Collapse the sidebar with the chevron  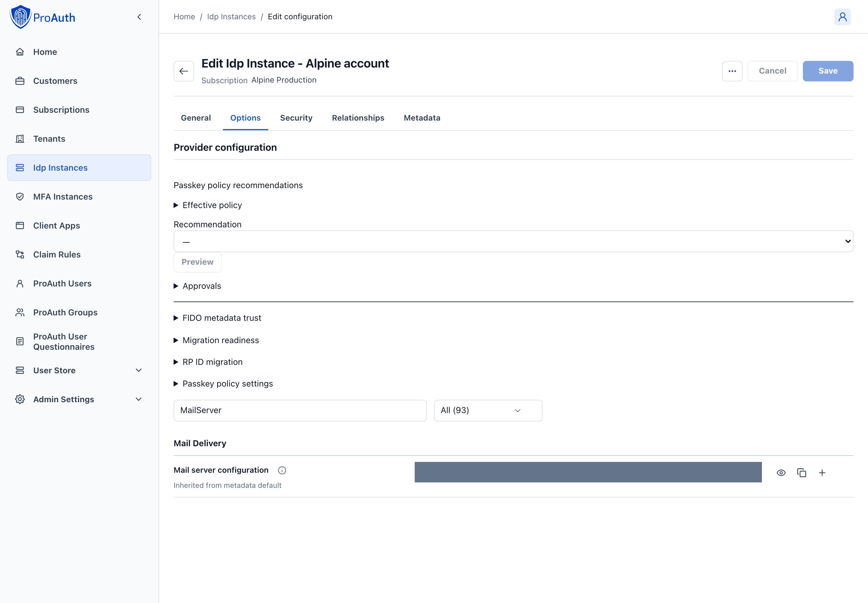pos(139,17)
